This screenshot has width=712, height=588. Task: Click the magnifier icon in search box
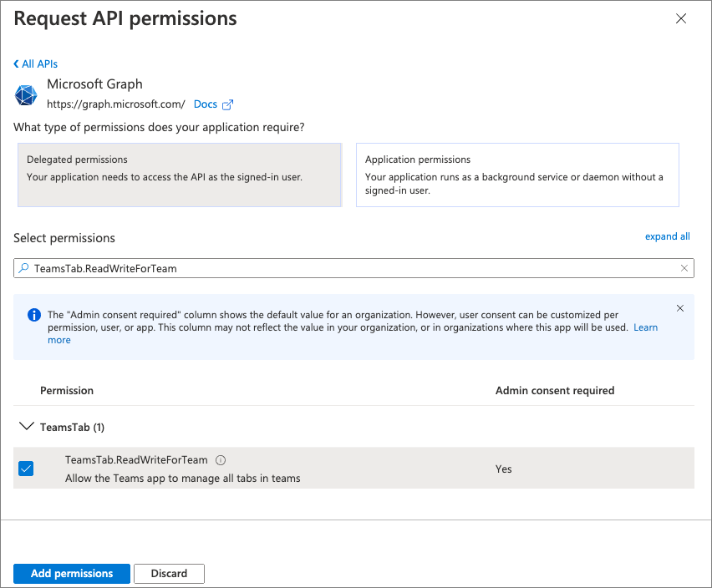23,268
